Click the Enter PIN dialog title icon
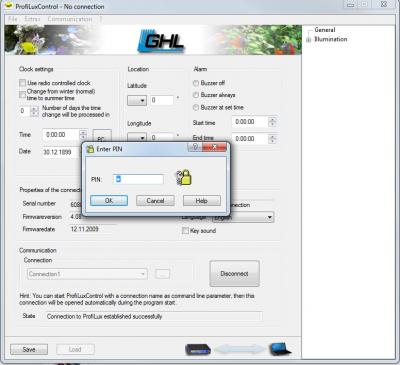The width and height of the screenshot is (400, 365). (x=90, y=149)
